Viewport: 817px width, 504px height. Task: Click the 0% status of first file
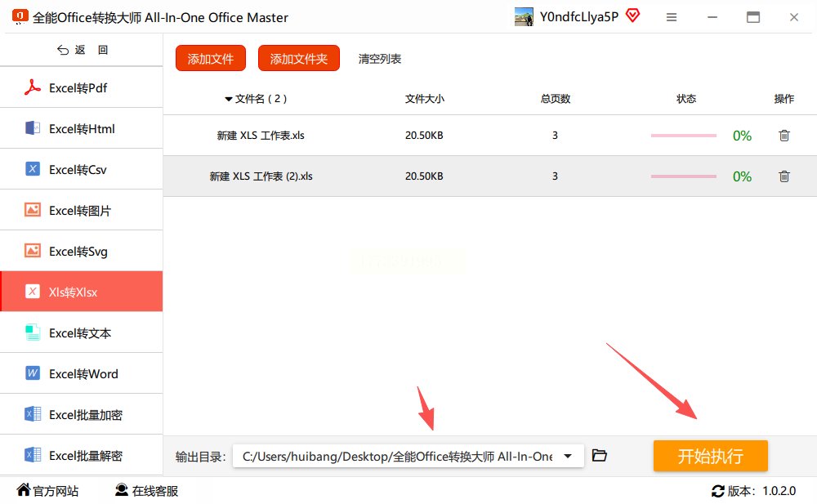coord(742,136)
